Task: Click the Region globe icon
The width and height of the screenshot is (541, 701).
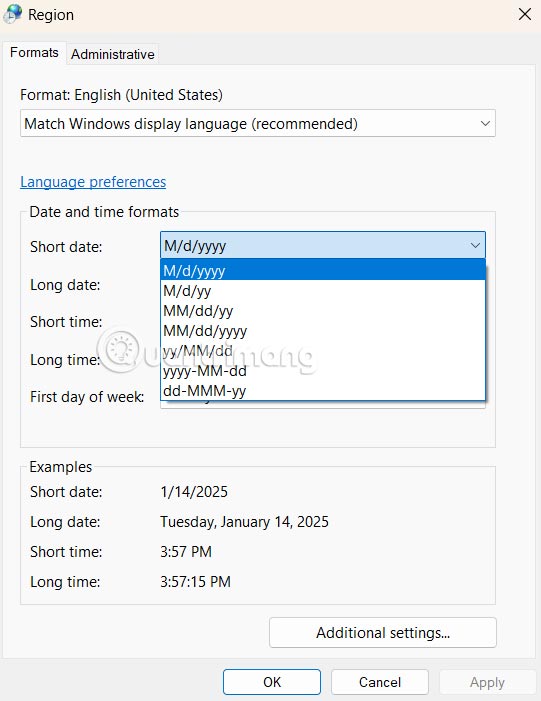Action: click(x=12, y=14)
